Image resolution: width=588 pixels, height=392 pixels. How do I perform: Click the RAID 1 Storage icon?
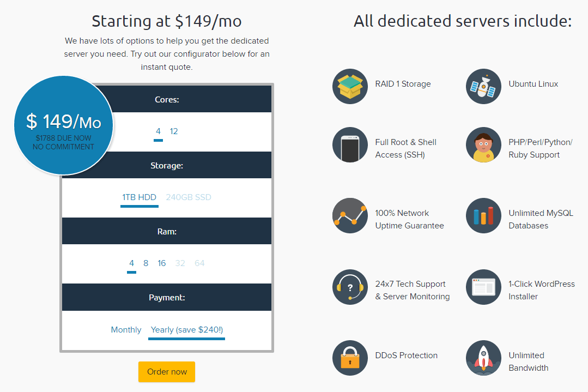350,86
